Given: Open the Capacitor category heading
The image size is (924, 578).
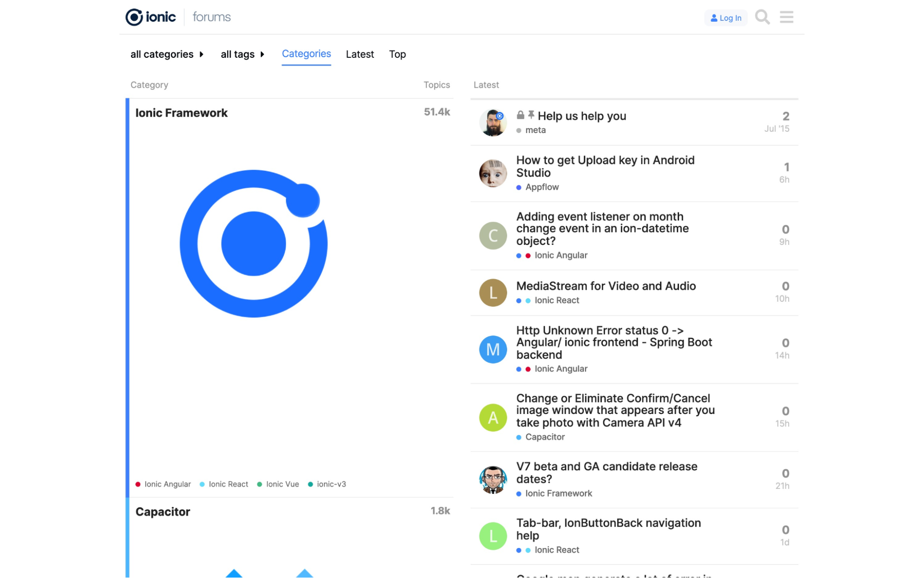Looking at the screenshot, I should click(x=163, y=511).
